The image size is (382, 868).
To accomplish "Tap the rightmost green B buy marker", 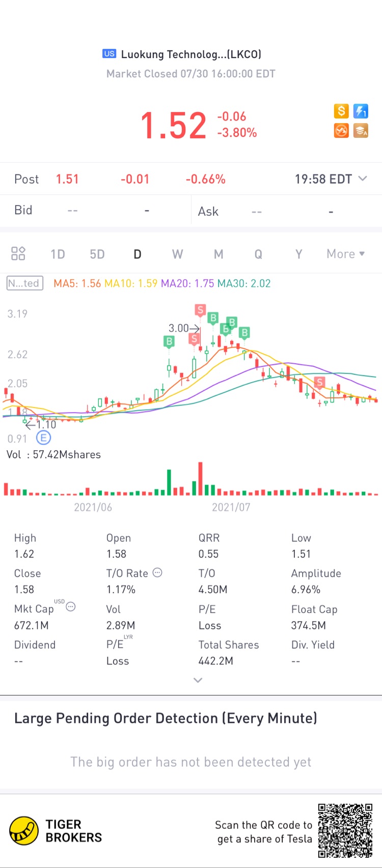I will 244,333.
